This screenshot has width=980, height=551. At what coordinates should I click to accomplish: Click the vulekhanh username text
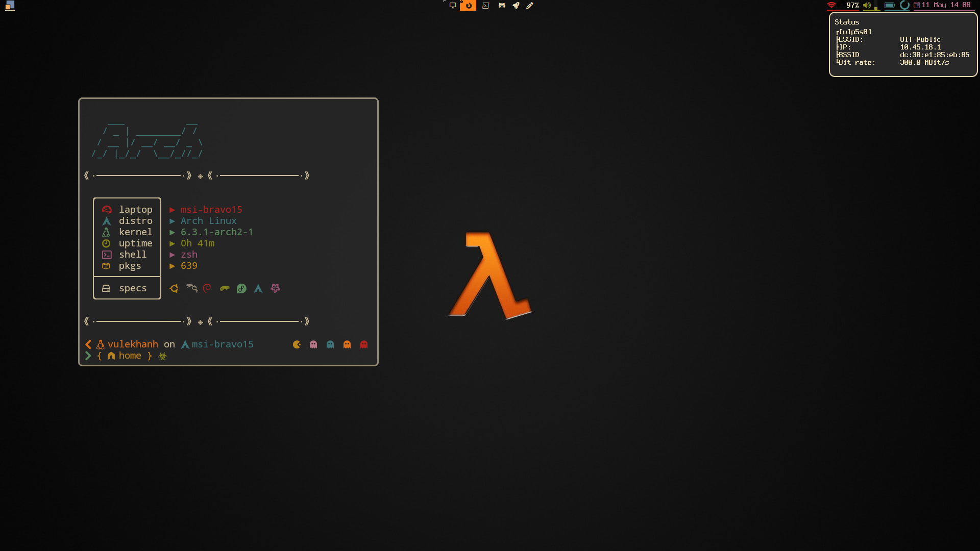tap(133, 344)
